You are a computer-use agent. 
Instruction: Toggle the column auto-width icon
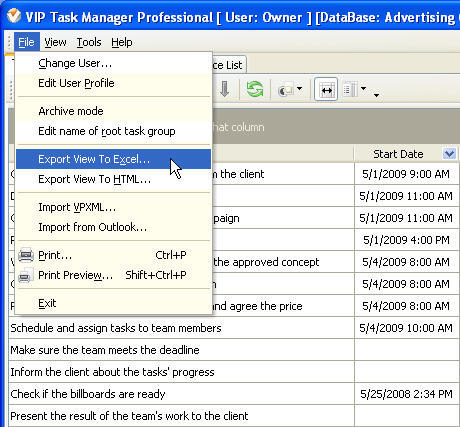pos(326,89)
